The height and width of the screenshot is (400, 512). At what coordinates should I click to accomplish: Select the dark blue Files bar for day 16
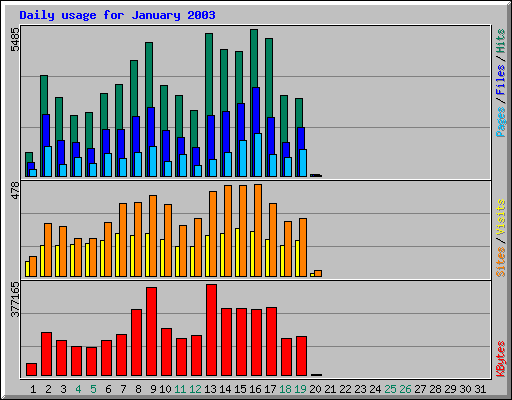256,111
